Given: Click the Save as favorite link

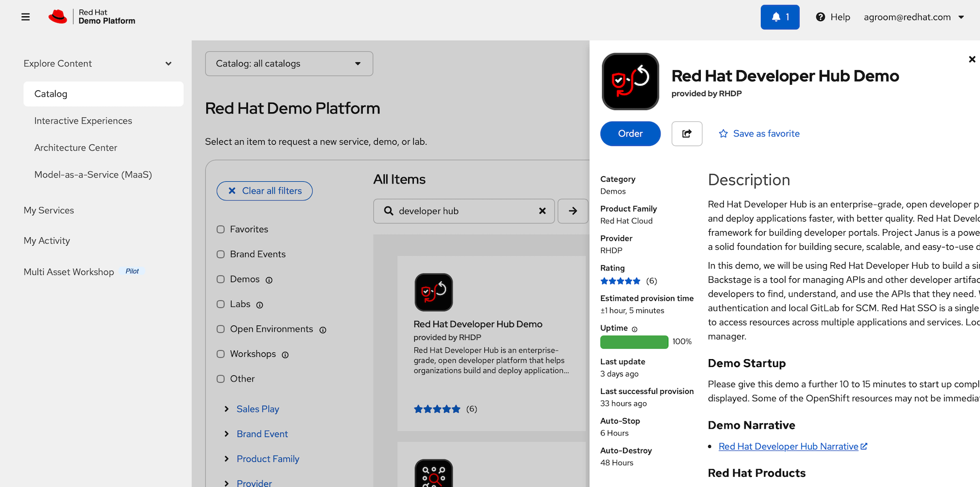Looking at the screenshot, I should (x=766, y=134).
